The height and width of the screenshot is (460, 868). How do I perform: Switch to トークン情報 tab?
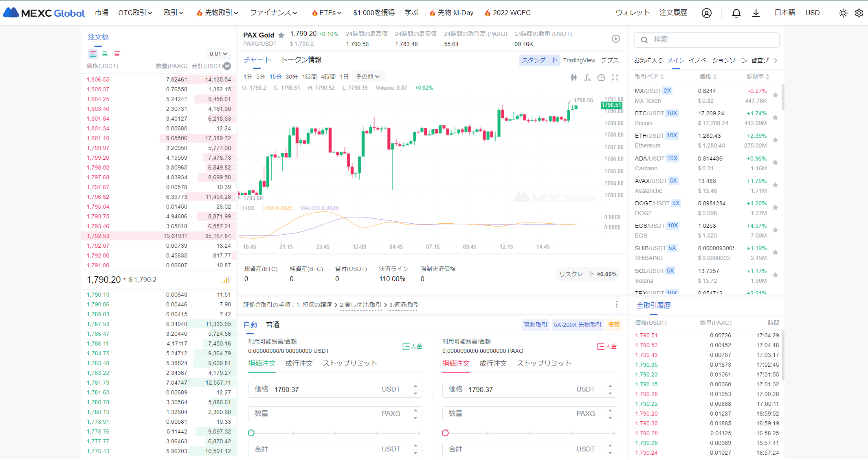coord(301,60)
